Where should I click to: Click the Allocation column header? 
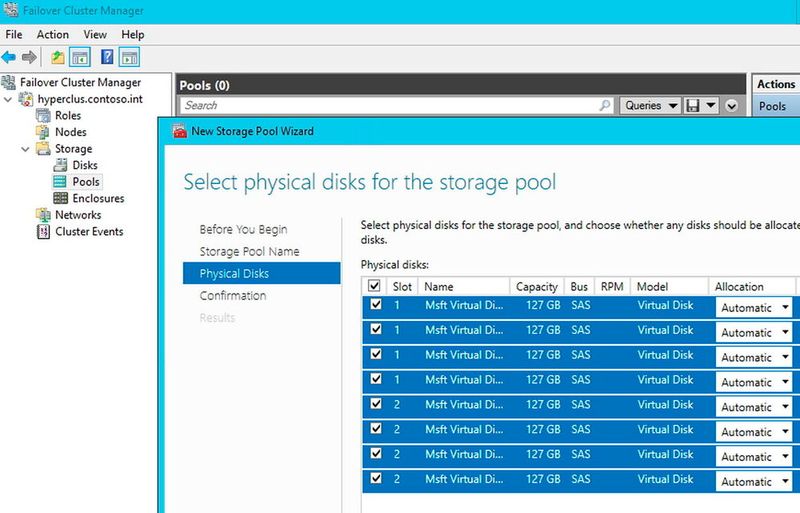[x=752, y=286]
